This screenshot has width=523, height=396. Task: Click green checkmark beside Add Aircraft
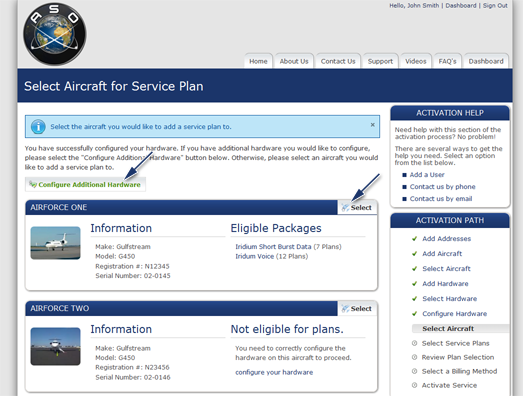pyautogui.click(x=415, y=254)
